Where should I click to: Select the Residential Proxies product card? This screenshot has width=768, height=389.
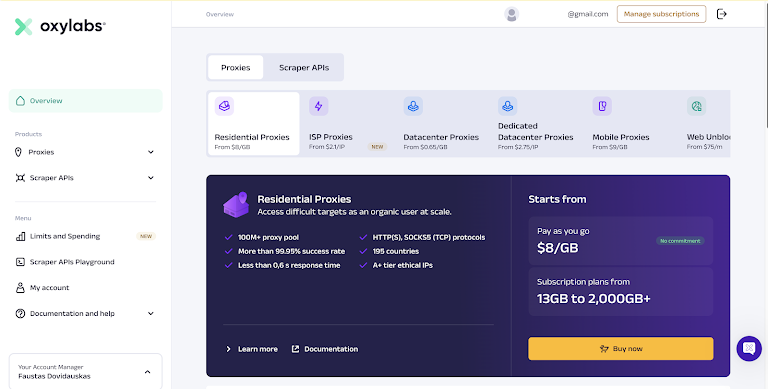(254, 123)
